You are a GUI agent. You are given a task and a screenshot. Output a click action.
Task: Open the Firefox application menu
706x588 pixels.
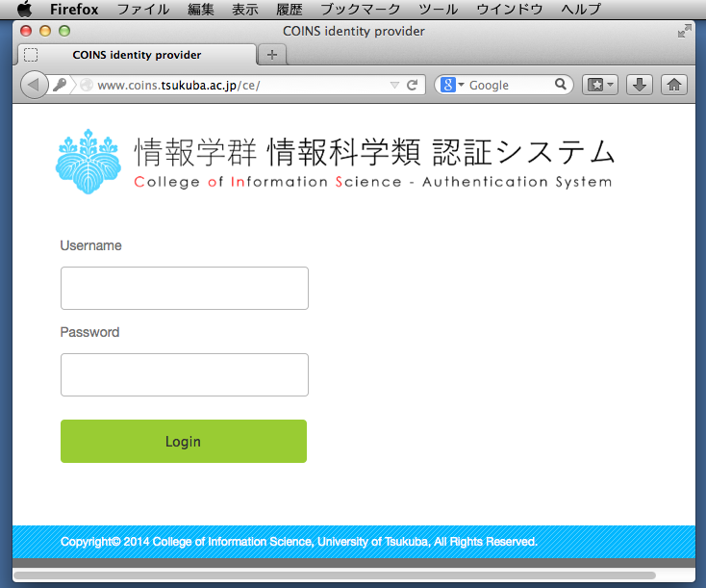click(74, 9)
